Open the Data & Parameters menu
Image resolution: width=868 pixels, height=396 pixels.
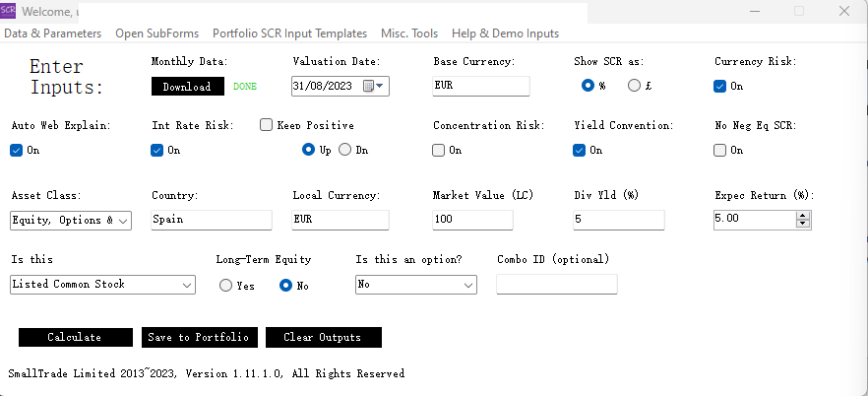(x=53, y=33)
